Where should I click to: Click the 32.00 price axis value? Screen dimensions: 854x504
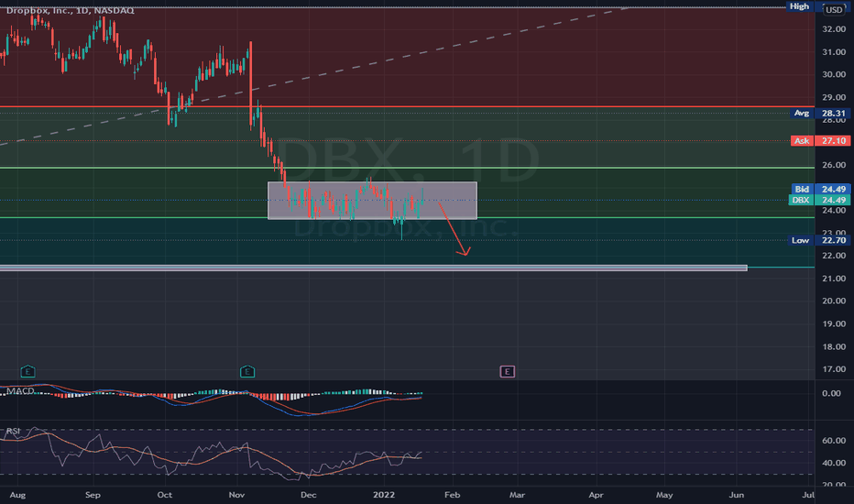[x=834, y=29]
